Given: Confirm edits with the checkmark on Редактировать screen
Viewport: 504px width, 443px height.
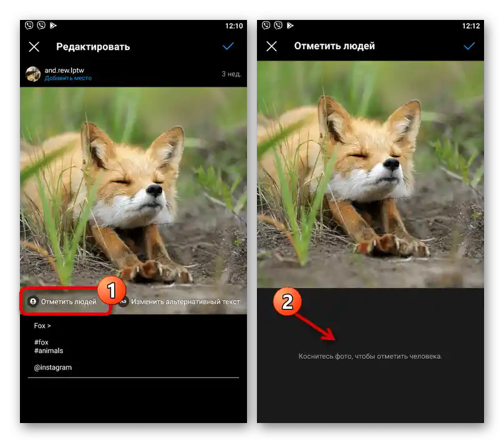Looking at the screenshot, I should 228,46.
